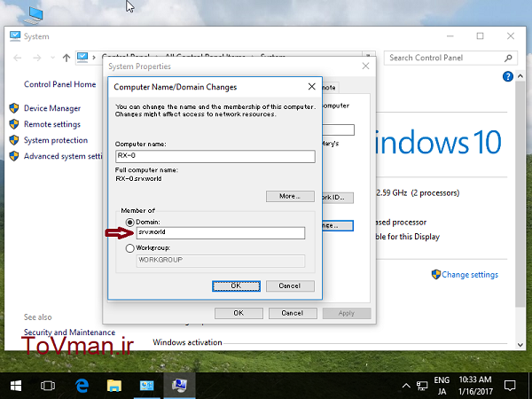This screenshot has height=399, width=532.
Task: Close the System window
Action: click(511, 36)
